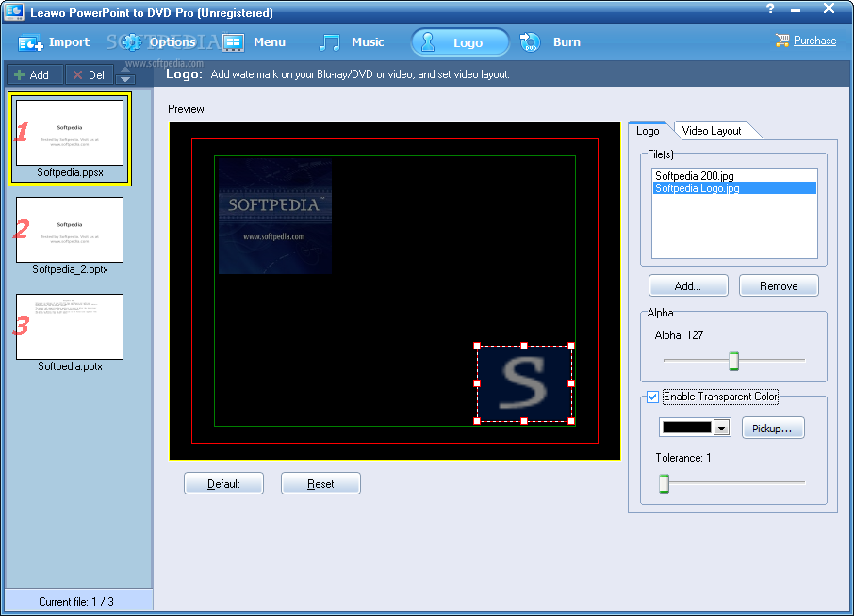Click the black transparent color swatch
Screen dimensions: 854x616
[687, 428]
